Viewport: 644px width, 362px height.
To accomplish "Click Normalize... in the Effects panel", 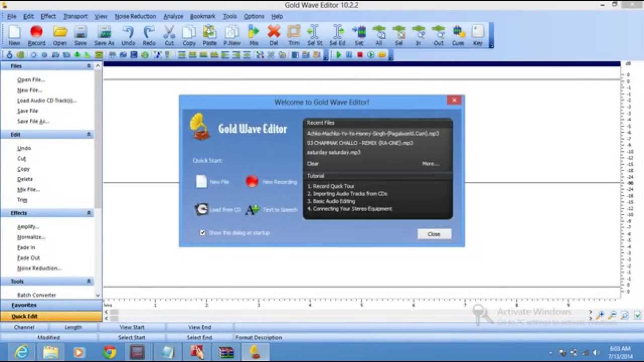I will pyautogui.click(x=31, y=237).
